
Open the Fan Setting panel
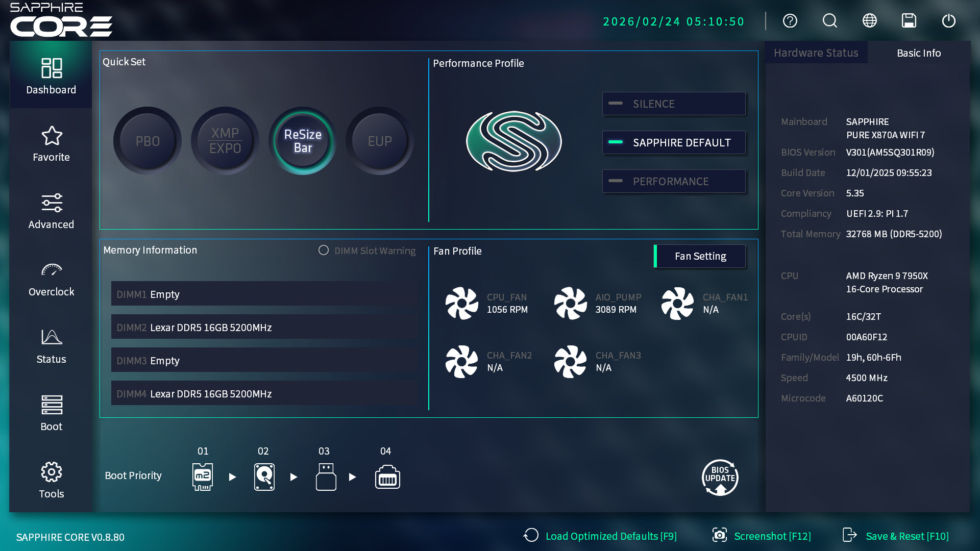pos(700,256)
